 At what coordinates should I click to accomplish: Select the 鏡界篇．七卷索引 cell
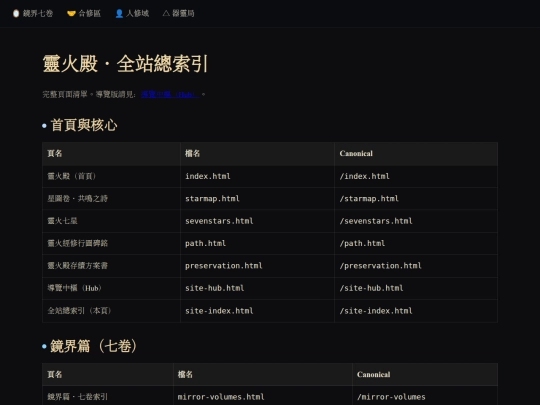pos(108,395)
